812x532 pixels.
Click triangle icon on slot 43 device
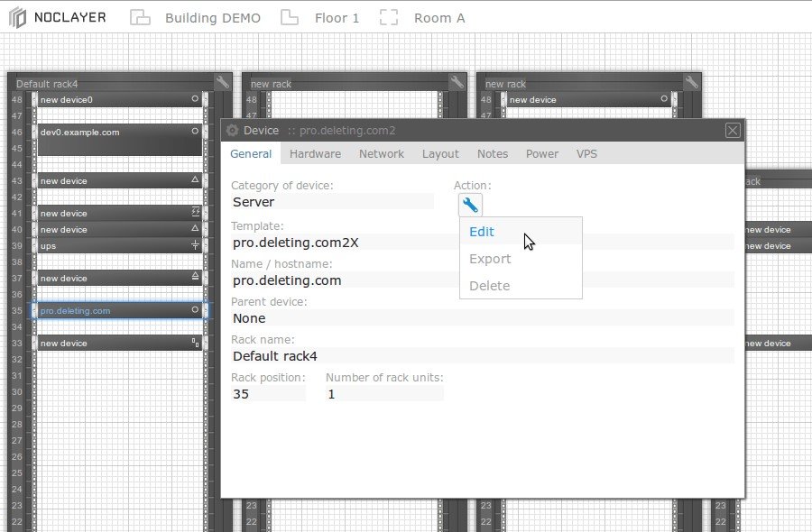point(195,179)
